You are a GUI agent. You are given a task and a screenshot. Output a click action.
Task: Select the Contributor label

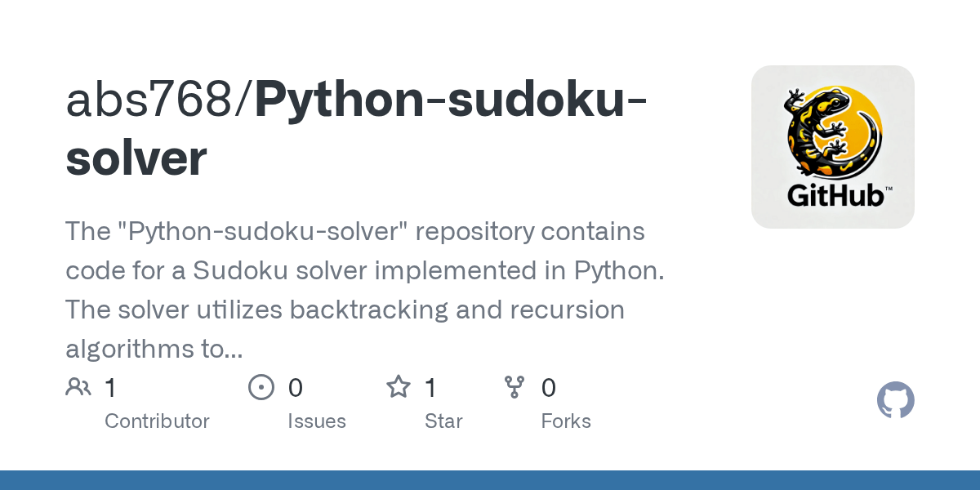coord(157,421)
